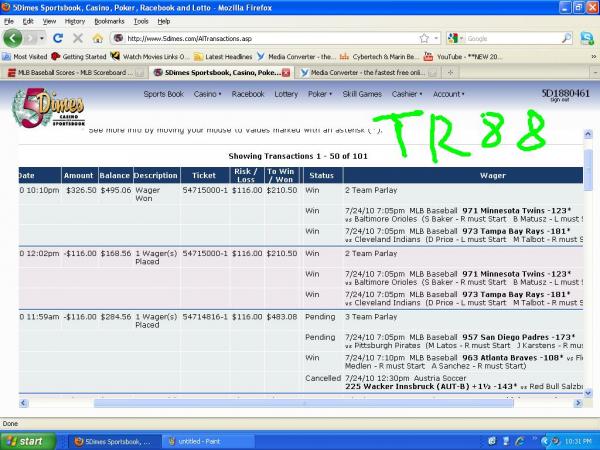
Task: Stop loading with the X toolbar icon
Action: [79, 38]
